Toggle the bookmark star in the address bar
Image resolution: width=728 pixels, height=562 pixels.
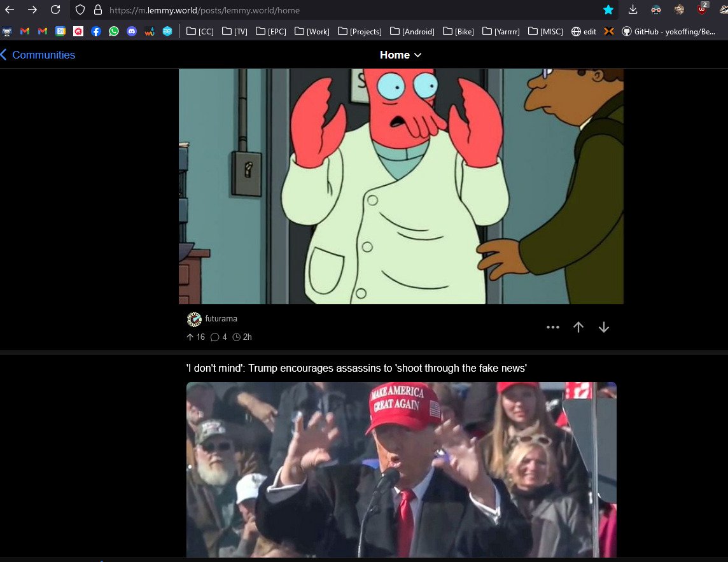point(608,10)
